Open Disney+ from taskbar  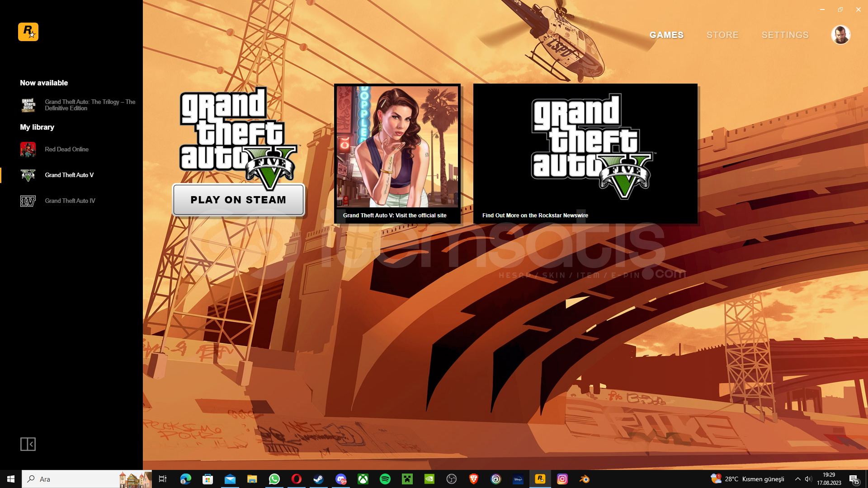[x=518, y=479]
